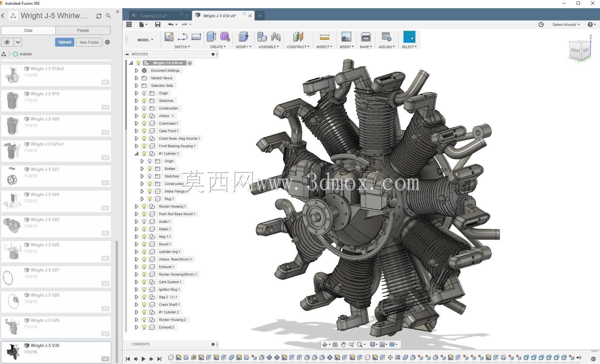Image resolution: width=600 pixels, height=364 pixels.
Task: Switch to the Cowling 2.0 v2* tab
Action: coord(154,16)
